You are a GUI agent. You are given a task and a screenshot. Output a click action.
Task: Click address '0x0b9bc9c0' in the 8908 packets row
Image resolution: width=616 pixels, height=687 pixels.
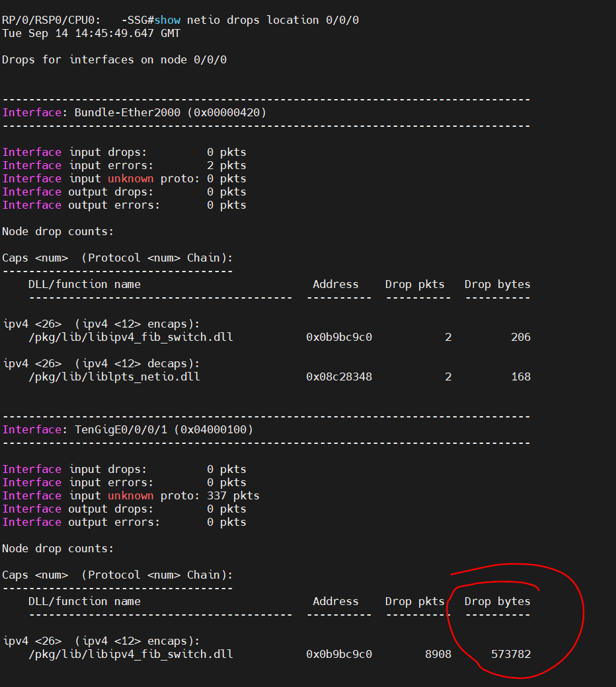coord(339,654)
